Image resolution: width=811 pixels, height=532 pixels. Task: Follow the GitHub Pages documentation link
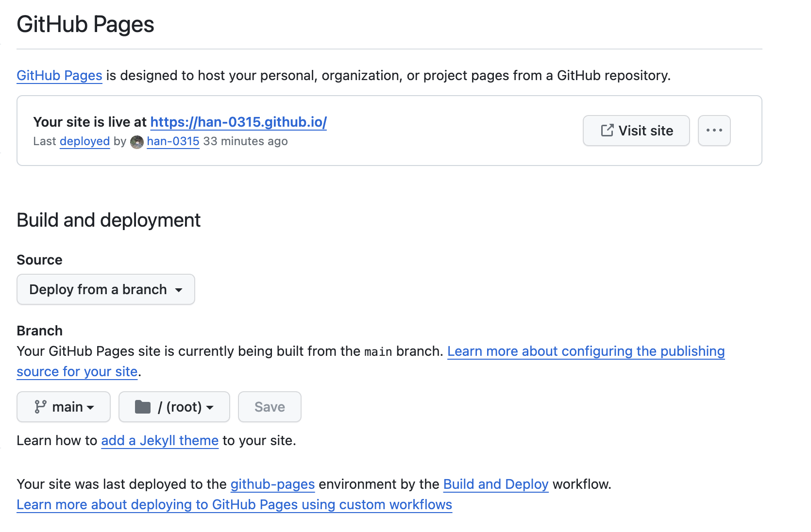click(x=59, y=76)
